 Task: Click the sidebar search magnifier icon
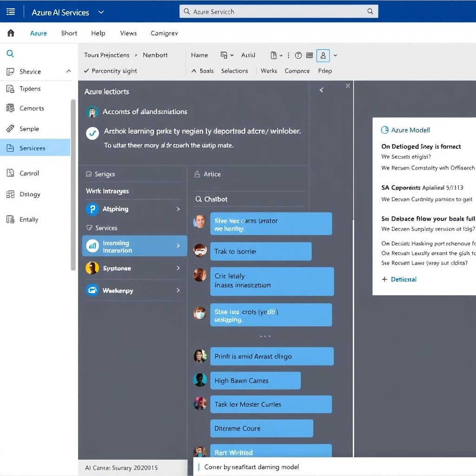[10, 54]
